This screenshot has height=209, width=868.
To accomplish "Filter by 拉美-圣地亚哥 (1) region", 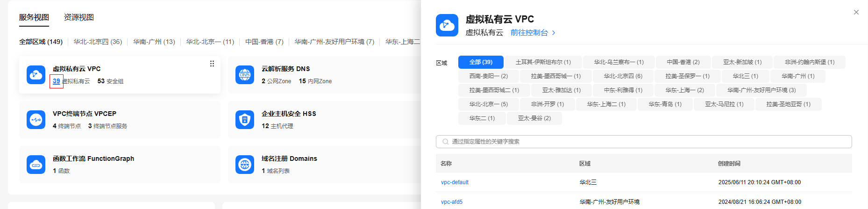I will click(x=789, y=104).
